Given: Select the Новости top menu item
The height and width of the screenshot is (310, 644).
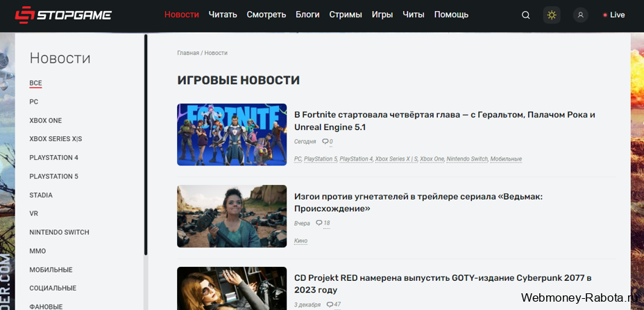Looking at the screenshot, I should (x=182, y=15).
